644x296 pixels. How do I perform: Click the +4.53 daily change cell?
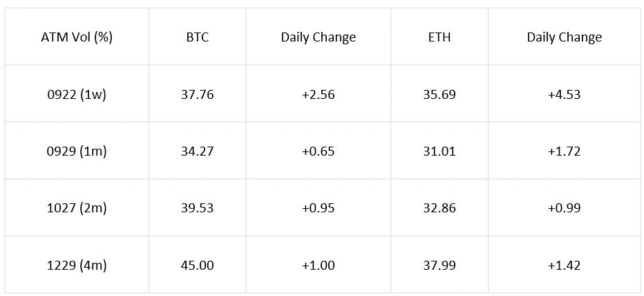pyautogui.click(x=564, y=94)
